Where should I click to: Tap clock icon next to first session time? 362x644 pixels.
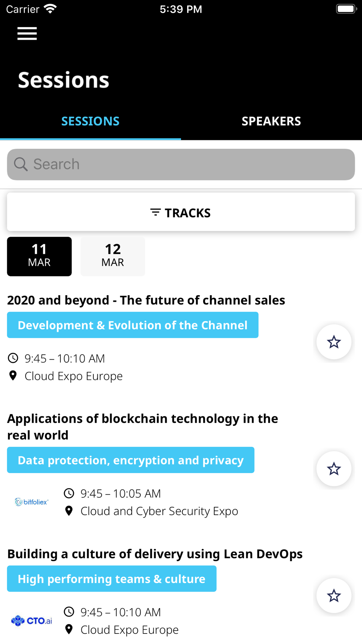(13, 358)
